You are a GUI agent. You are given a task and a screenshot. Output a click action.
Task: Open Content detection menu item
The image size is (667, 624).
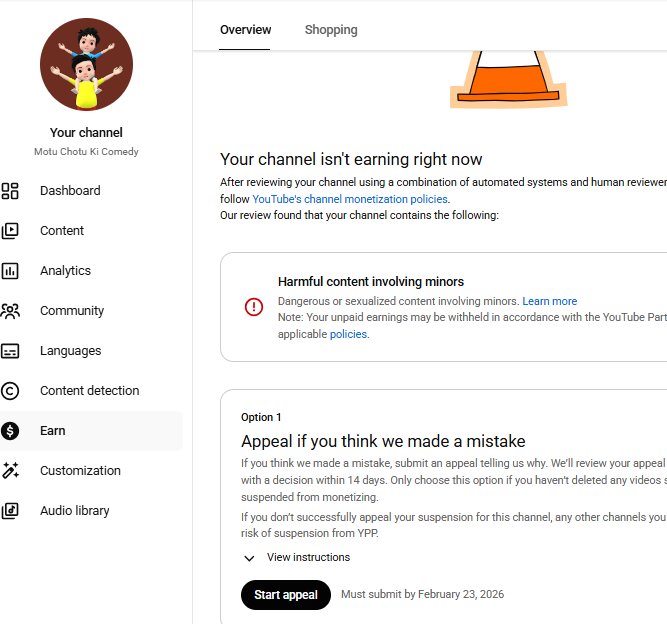coord(91,391)
